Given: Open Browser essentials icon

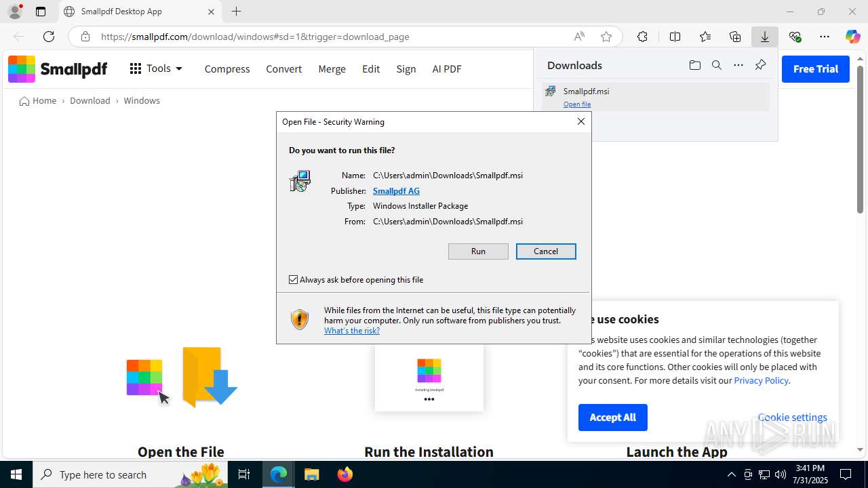Looking at the screenshot, I should [795, 37].
